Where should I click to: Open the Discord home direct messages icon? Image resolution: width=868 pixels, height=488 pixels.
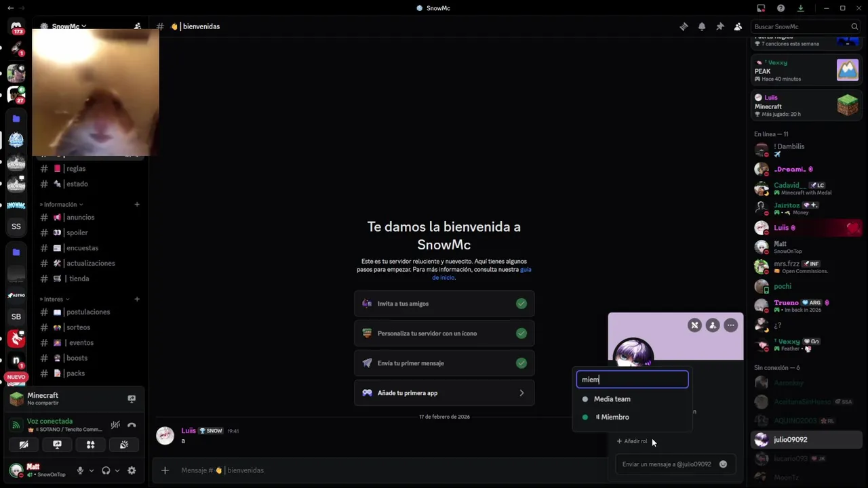tap(16, 27)
